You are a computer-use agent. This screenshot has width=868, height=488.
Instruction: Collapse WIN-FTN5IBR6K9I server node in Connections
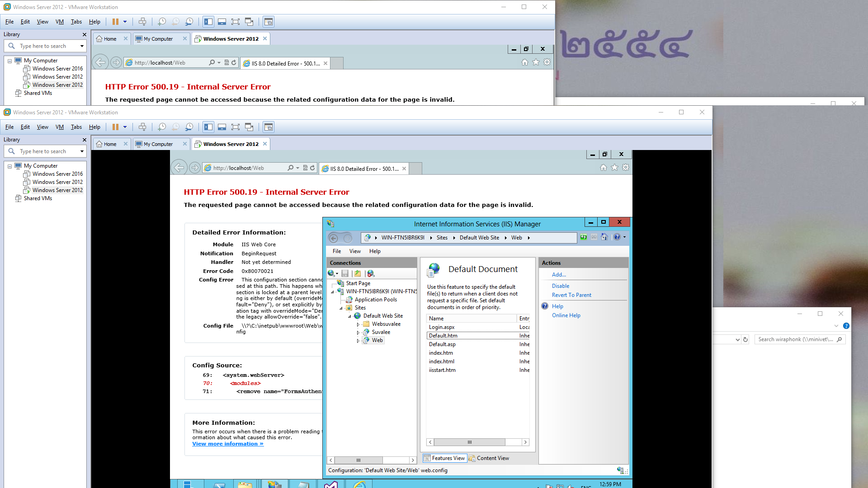333,292
